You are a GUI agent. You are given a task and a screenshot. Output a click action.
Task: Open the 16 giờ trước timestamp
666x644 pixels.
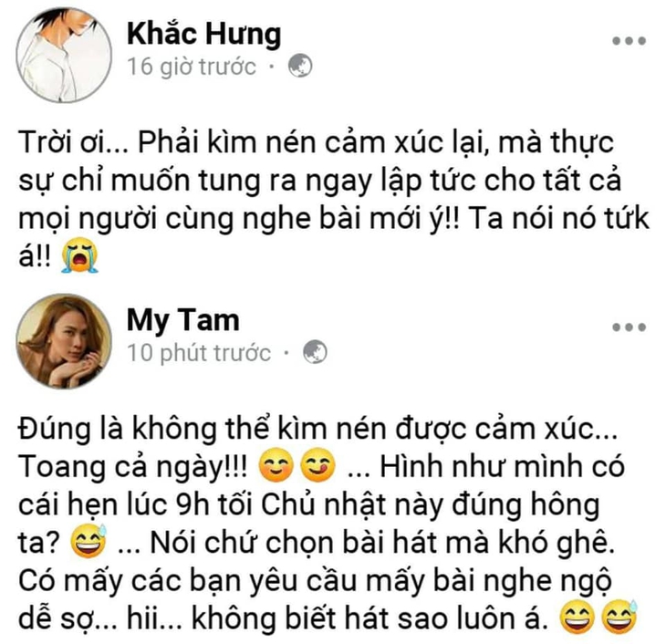coord(192,67)
